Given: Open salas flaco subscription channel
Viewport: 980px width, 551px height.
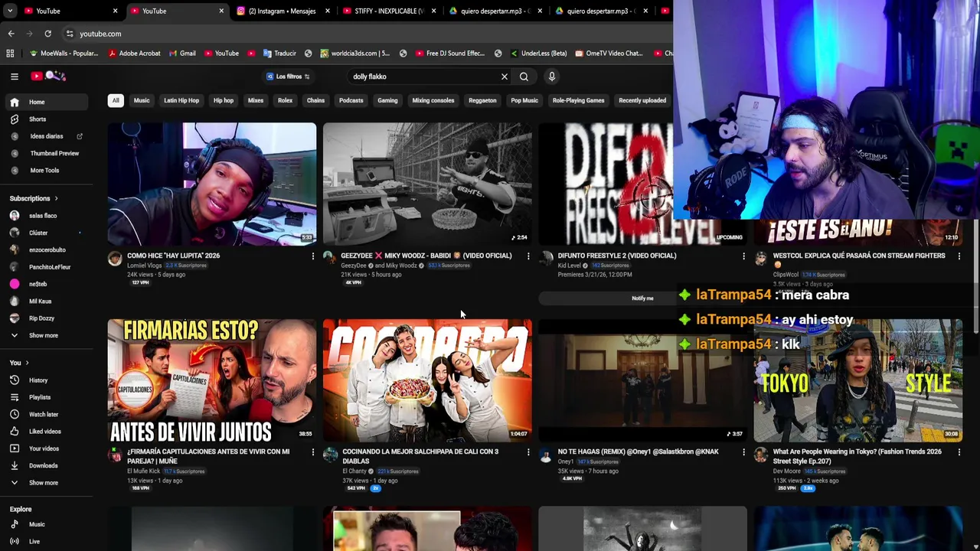Looking at the screenshot, I should [x=46, y=216].
